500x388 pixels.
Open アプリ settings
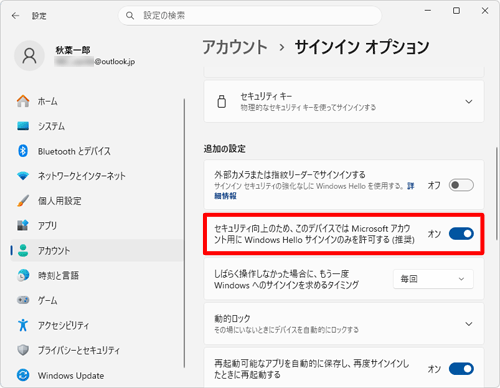97,226
